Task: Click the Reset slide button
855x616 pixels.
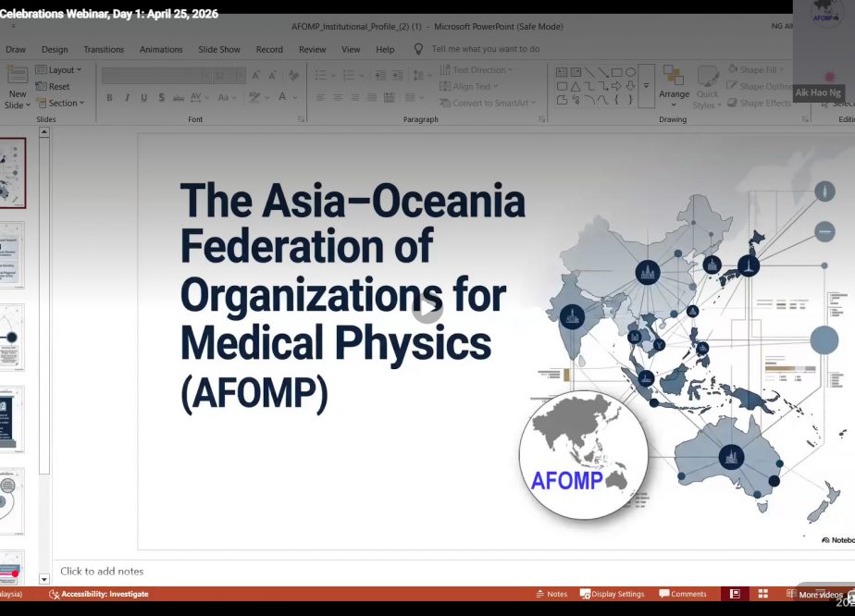Action: pos(54,87)
